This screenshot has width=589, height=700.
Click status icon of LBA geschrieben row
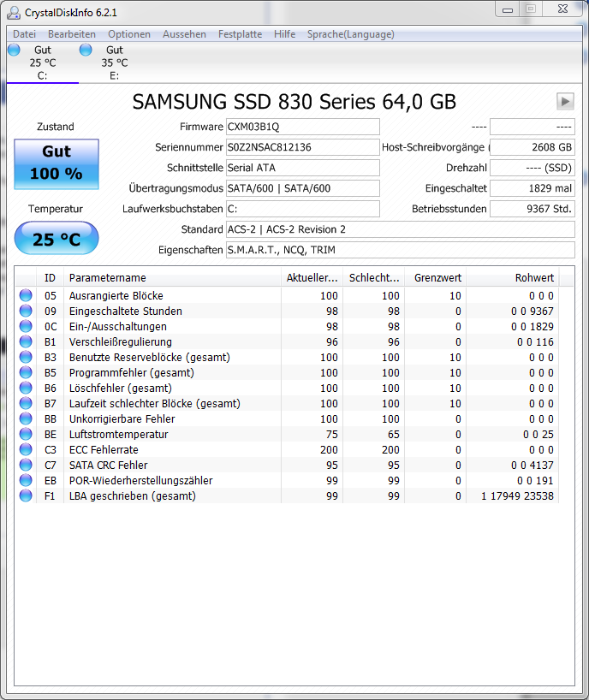click(26, 495)
